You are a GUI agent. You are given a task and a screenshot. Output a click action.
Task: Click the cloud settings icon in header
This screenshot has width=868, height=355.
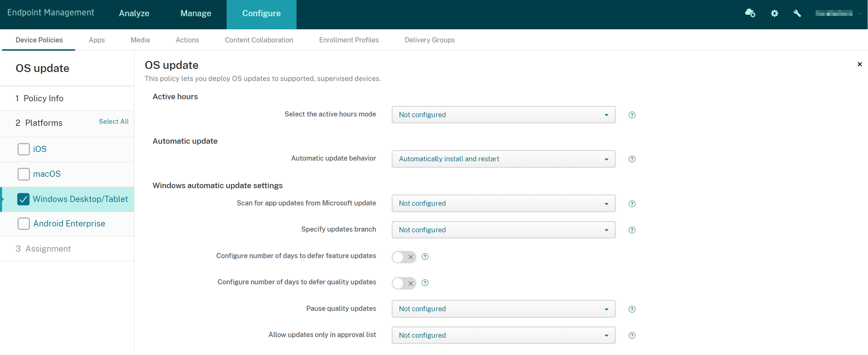750,13
